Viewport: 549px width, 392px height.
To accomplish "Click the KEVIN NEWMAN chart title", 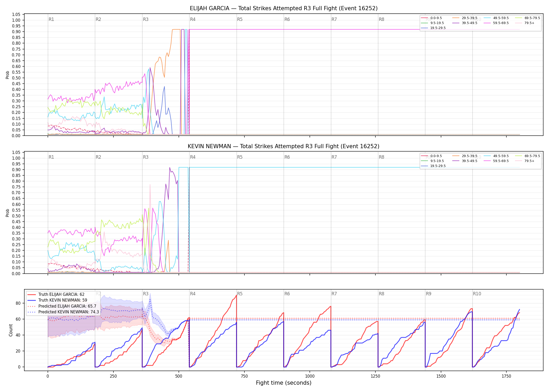I will 284,146.
